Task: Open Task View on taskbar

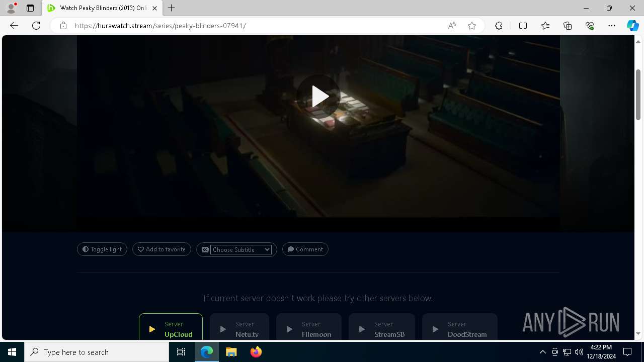Action: tap(182, 352)
